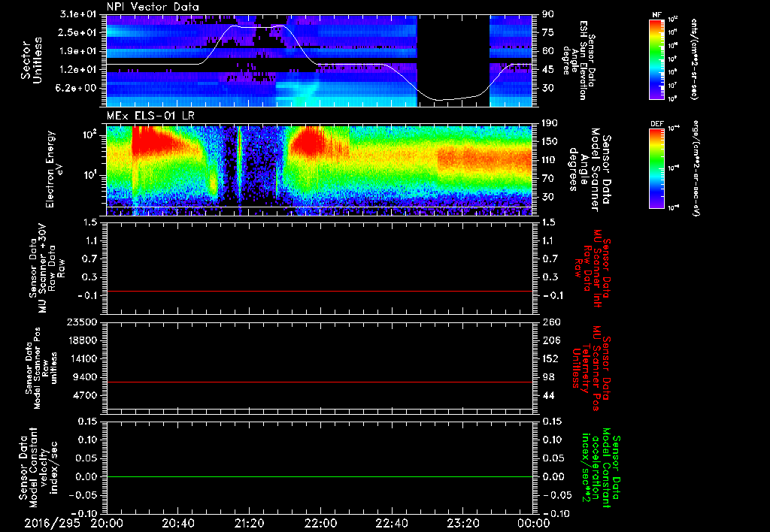Click the 'DEF' label above the color bar

(656, 124)
